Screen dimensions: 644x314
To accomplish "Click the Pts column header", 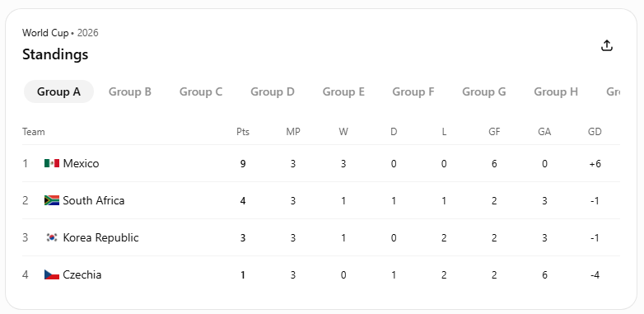I will [x=243, y=132].
